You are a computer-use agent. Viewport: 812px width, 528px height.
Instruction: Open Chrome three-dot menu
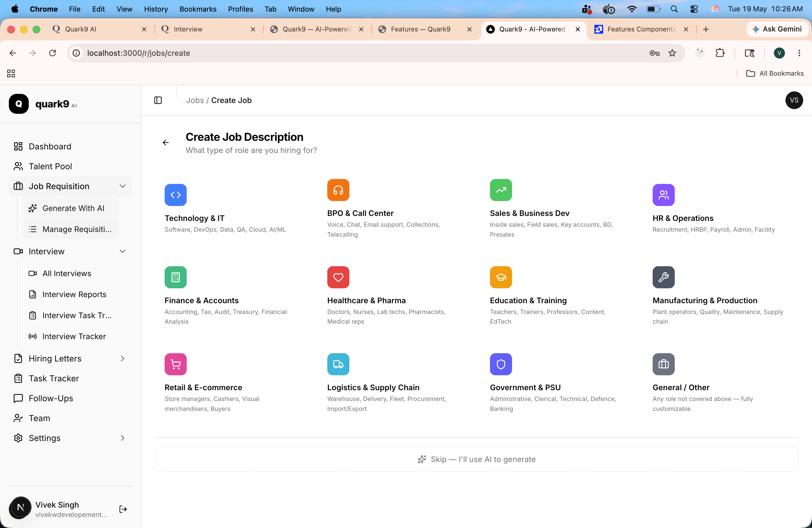tap(799, 53)
